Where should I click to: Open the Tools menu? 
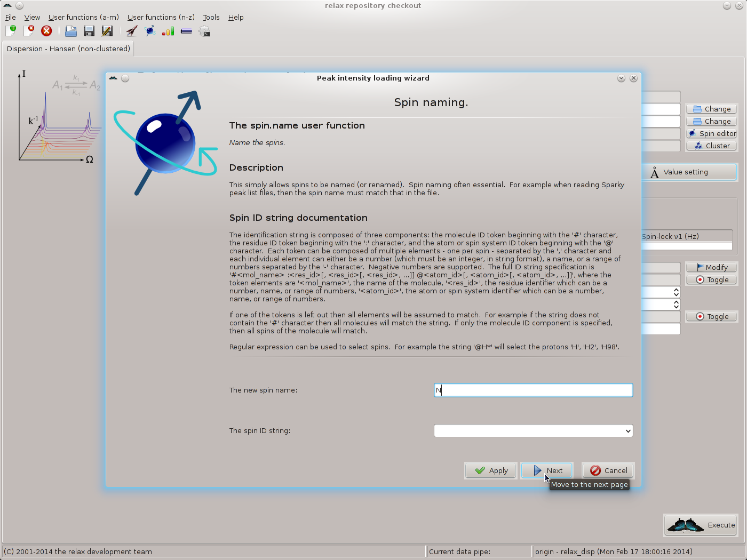click(211, 17)
